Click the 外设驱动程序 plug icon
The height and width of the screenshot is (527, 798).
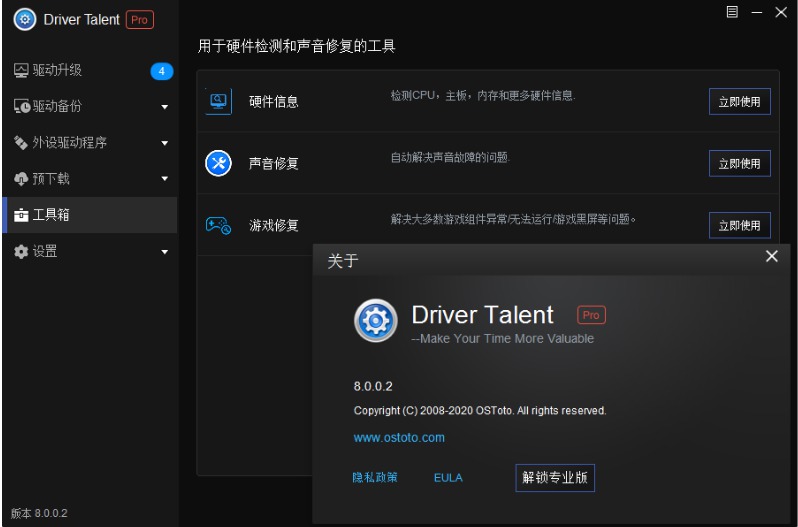pyautogui.click(x=21, y=142)
